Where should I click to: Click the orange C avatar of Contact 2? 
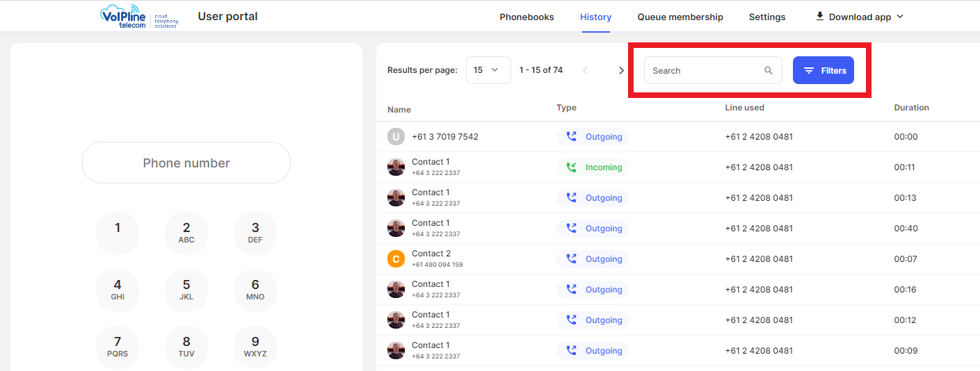(x=396, y=259)
